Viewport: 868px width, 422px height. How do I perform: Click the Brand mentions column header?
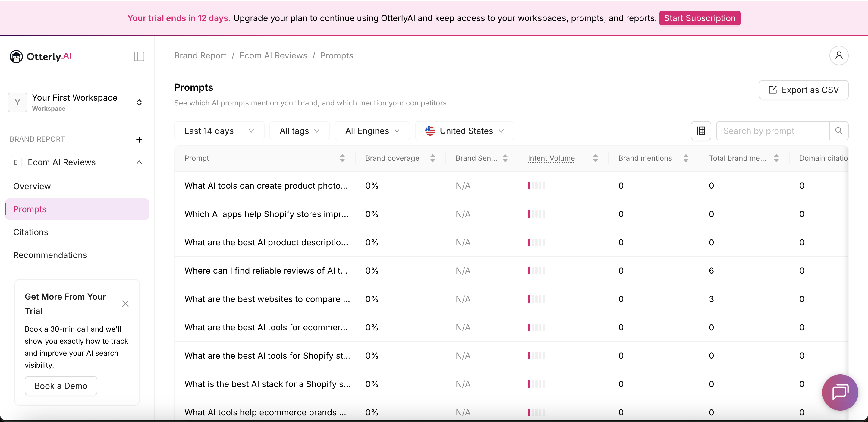645,158
